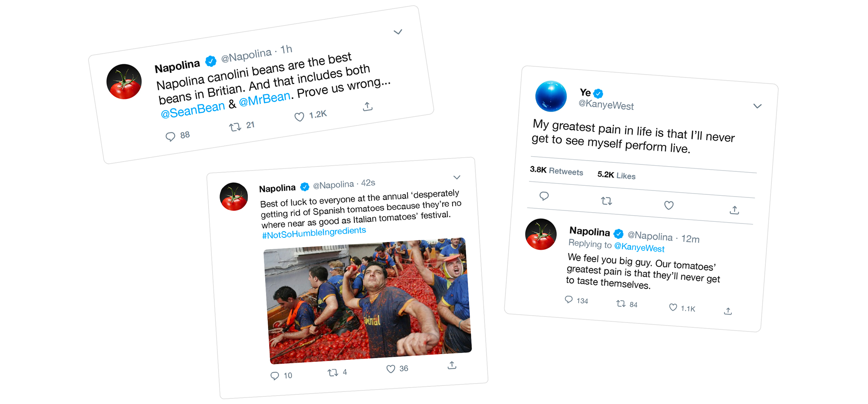Open the #NotSoHumbleIngredients hashtag
The image size is (868, 404).
click(314, 233)
